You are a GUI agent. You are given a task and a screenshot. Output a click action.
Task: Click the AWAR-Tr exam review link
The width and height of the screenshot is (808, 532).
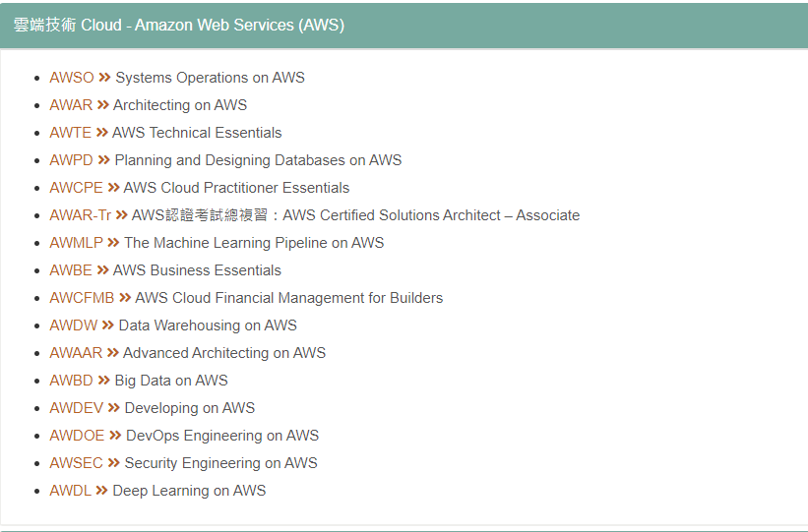(x=80, y=215)
